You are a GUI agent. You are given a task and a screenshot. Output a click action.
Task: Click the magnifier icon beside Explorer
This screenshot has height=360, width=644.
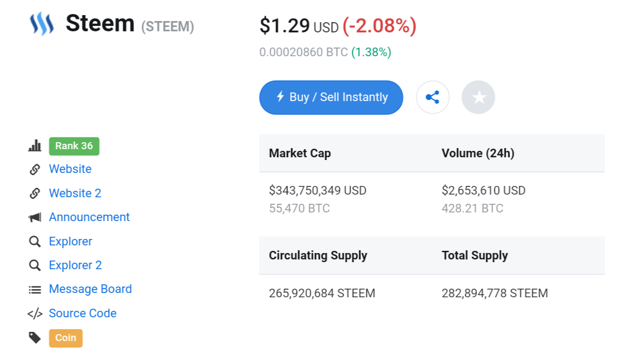(35, 242)
